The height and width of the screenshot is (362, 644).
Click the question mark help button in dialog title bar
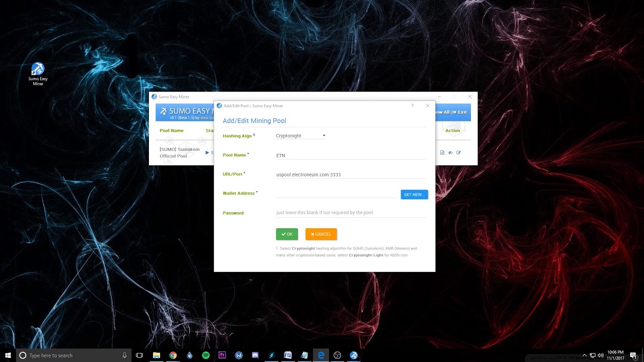pos(413,106)
